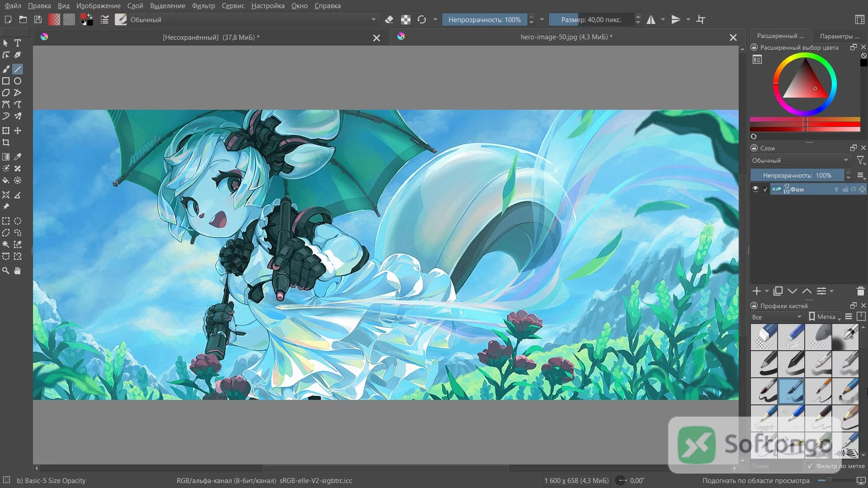Toggle the check mark on Фон layer

click(765, 189)
